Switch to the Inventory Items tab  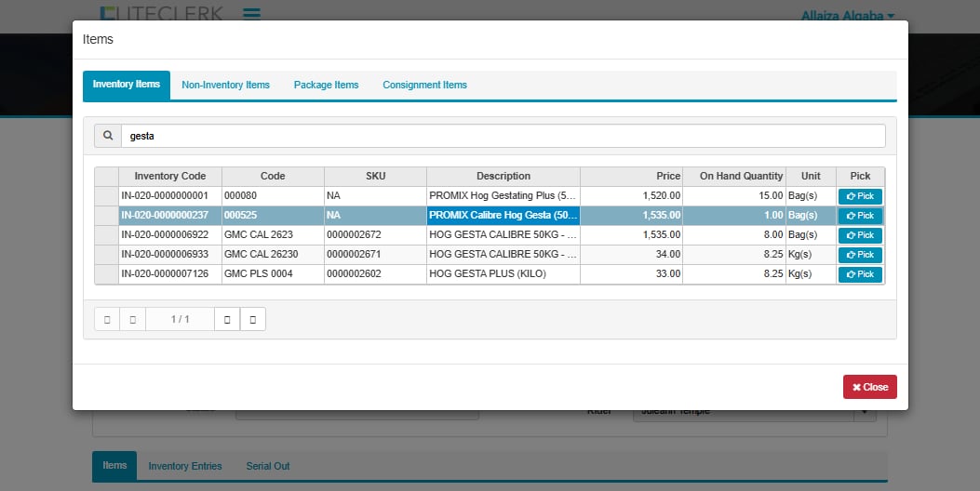click(127, 85)
